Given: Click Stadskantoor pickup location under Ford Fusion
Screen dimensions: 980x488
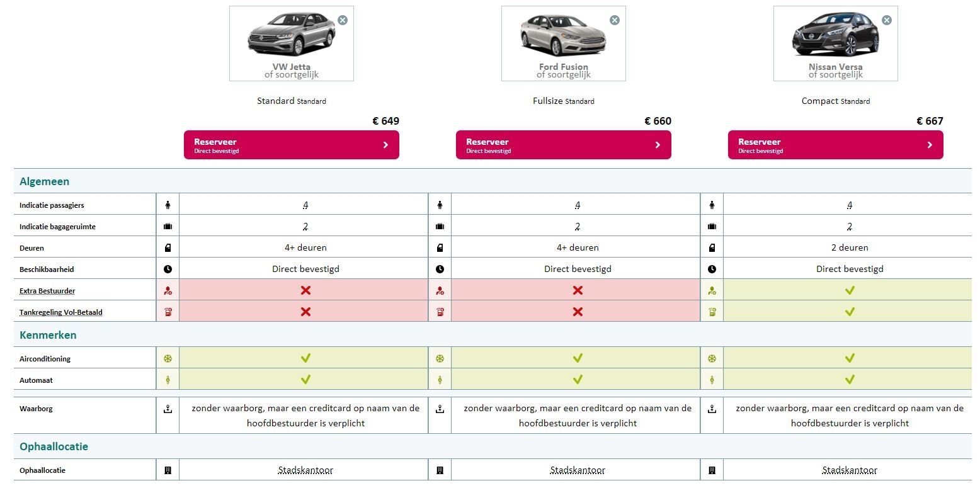Looking at the screenshot, I should pyautogui.click(x=578, y=470).
